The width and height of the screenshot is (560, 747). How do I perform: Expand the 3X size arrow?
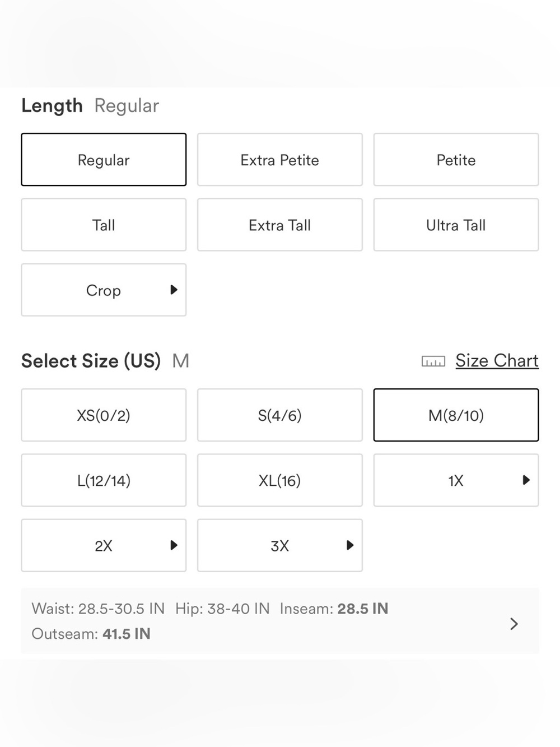coord(350,545)
